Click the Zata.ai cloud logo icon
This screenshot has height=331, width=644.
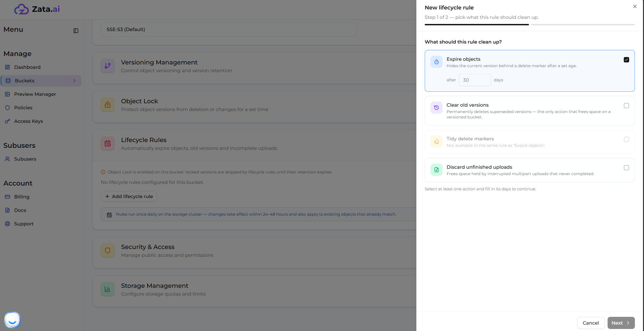(21, 9)
